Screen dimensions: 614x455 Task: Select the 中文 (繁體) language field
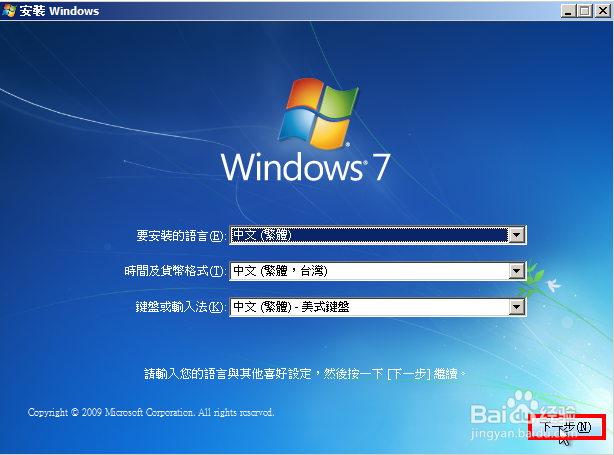377,235
